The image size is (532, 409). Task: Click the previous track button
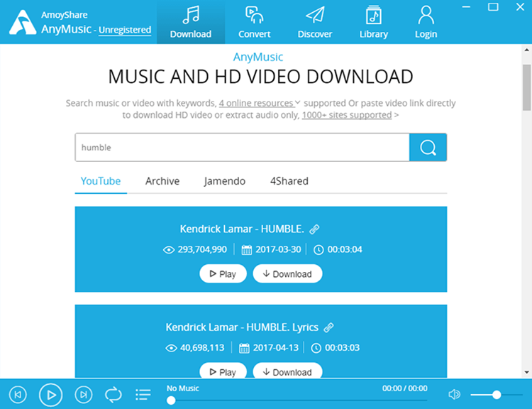[x=18, y=395]
